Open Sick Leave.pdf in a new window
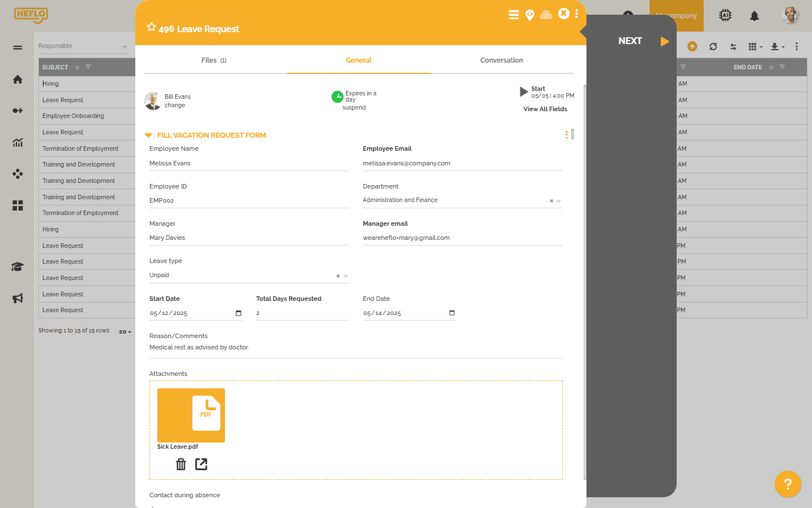 coord(201,464)
